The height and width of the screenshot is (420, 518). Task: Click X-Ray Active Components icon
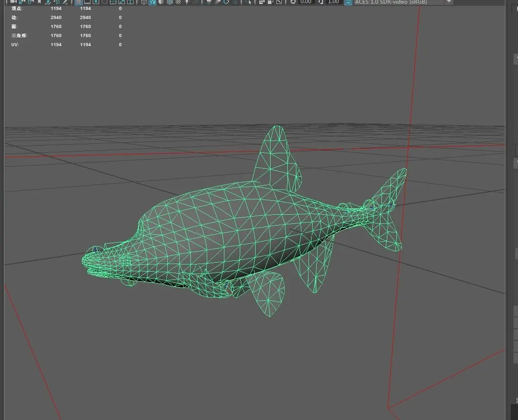pyautogui.click(x=270, y=2)
